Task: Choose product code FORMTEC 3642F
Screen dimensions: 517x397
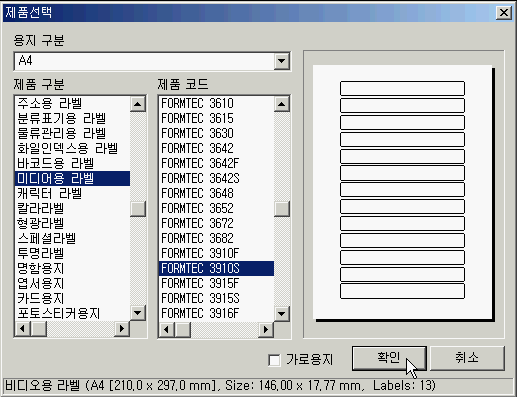Action: pos(216,163)
